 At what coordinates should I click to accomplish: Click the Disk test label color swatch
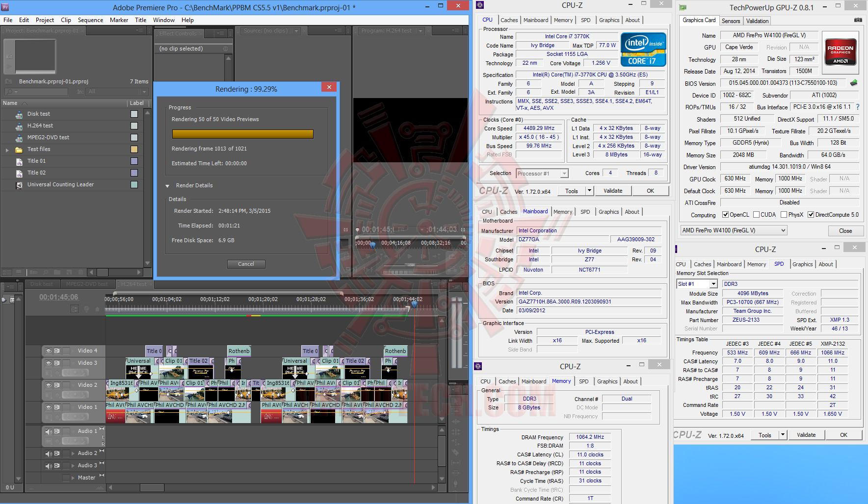134,114
